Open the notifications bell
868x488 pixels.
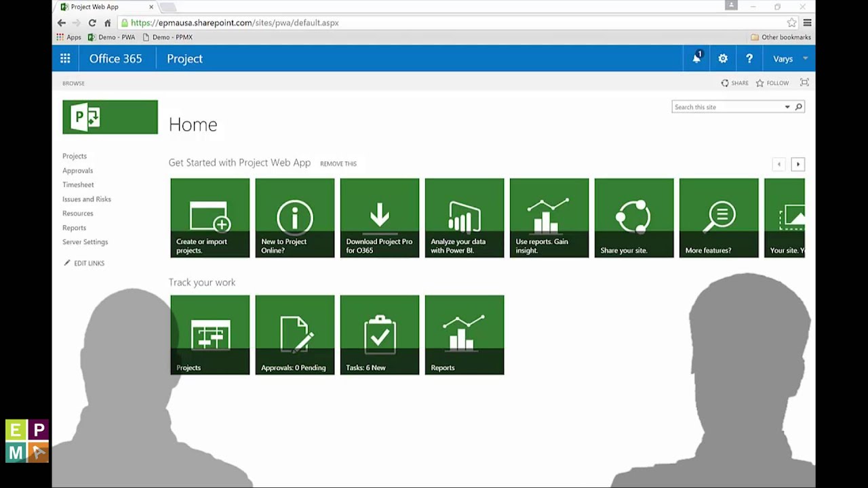696,58
